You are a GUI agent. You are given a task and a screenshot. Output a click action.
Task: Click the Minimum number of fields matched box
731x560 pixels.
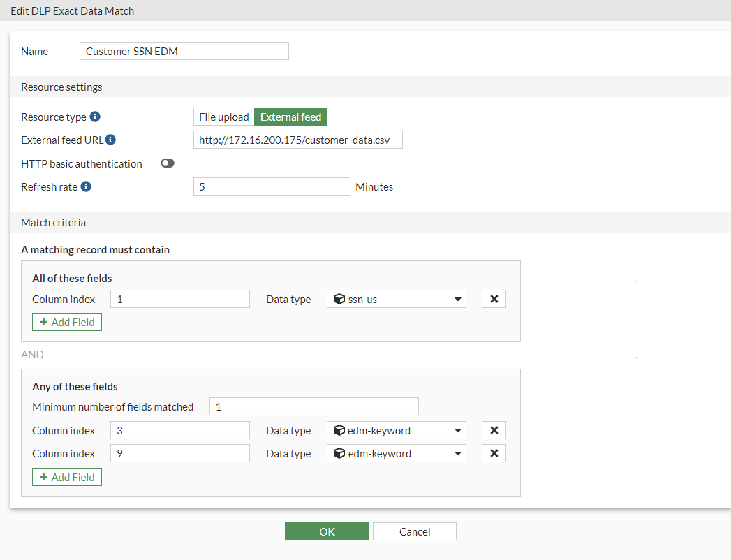(x=313, y=406)
